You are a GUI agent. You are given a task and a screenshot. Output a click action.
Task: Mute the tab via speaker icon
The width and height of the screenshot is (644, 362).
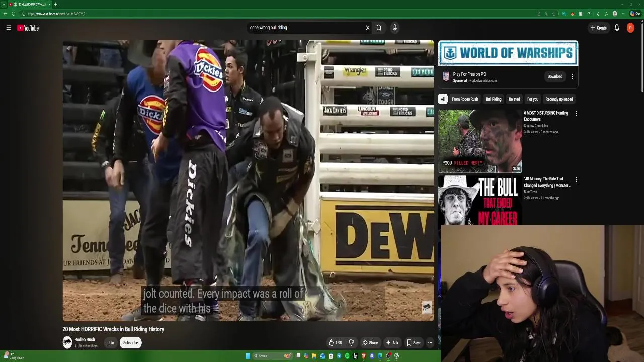click(x=15, y=4)
